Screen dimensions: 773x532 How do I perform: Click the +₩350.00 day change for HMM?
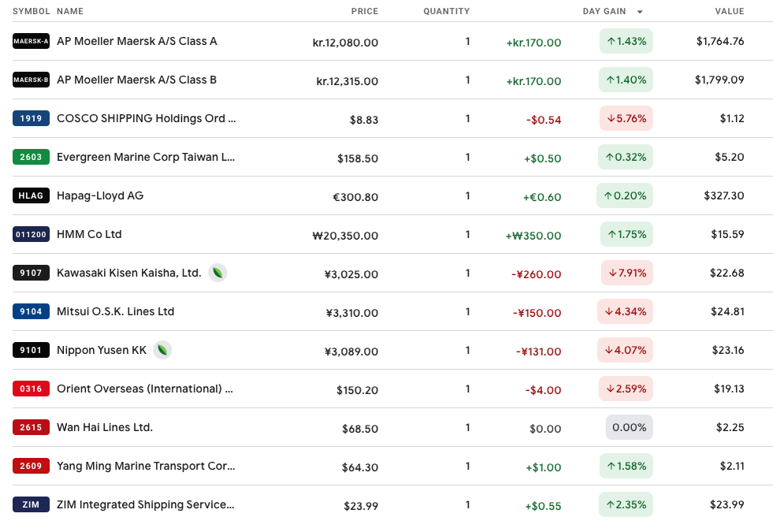click(533, 236)
